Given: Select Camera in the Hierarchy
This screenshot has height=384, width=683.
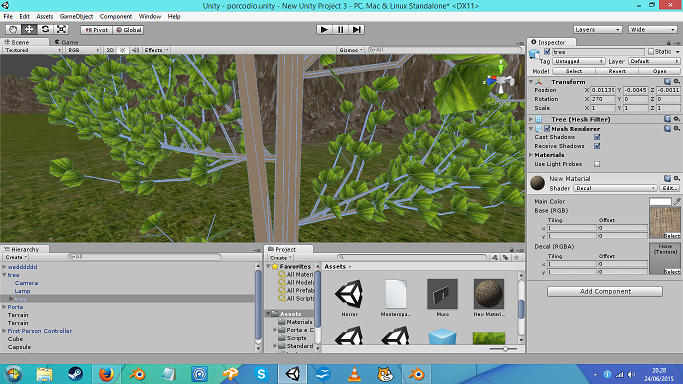Looking at the screenshot, I should pos(27,283).
